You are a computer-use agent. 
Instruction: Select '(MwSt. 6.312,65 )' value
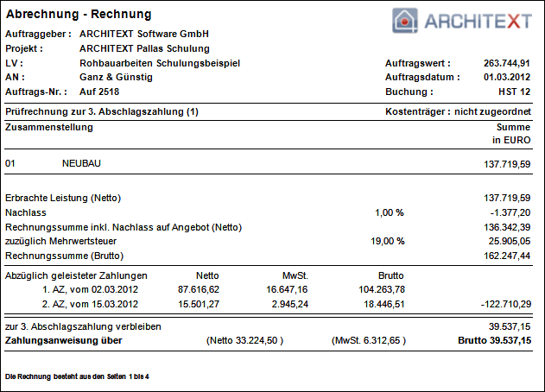(369, 340)
